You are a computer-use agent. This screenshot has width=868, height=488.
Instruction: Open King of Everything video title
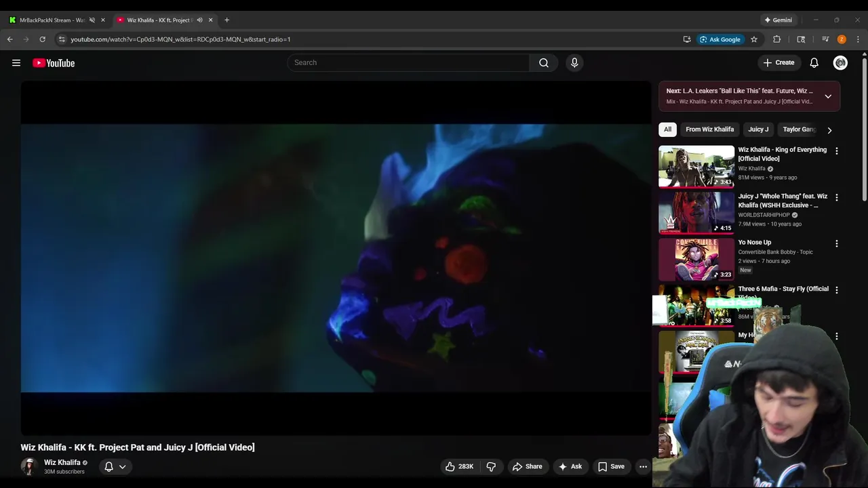pos(783,154)
